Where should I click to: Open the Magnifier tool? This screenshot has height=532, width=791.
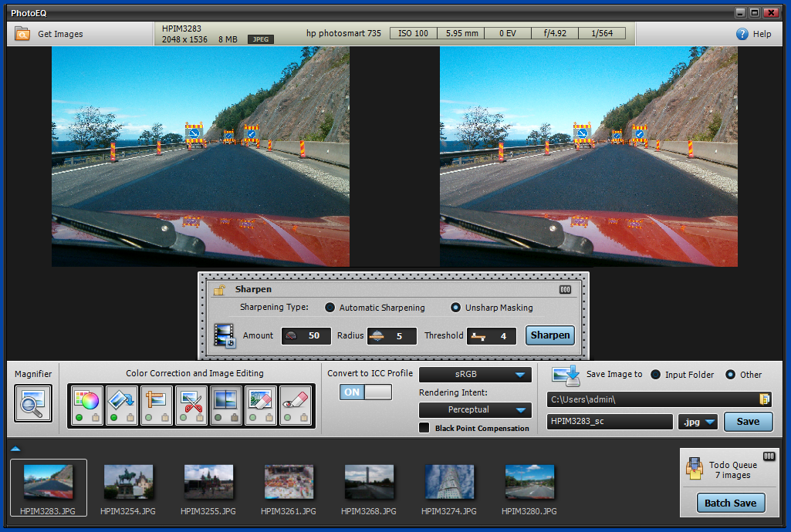coord(33,402)
